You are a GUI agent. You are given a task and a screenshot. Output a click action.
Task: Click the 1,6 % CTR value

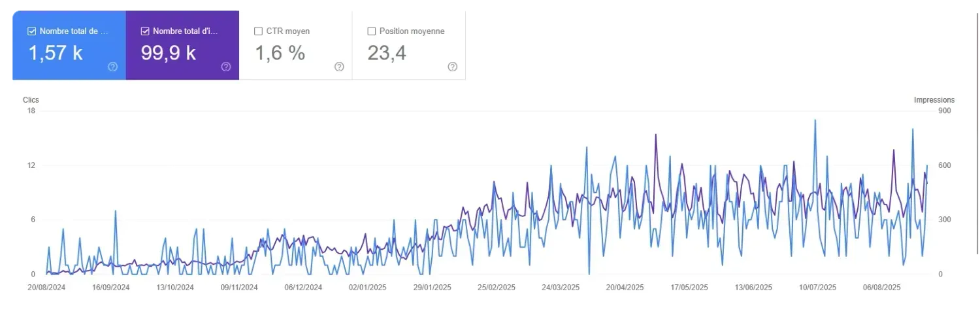pos(280,53)
